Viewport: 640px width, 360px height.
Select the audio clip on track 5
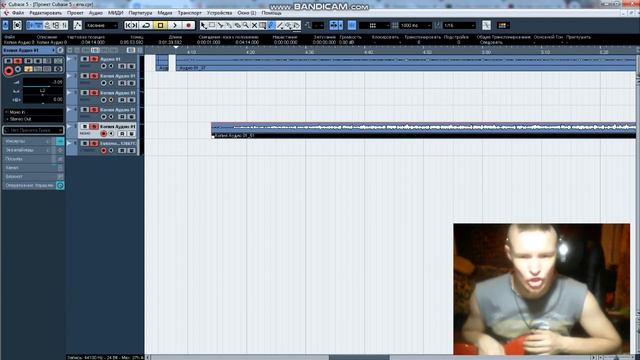(x=423, y=130)
